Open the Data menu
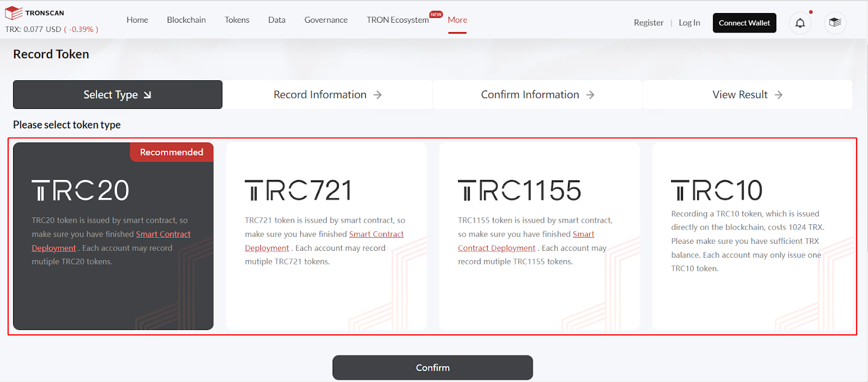 click(x=277, y=20)
